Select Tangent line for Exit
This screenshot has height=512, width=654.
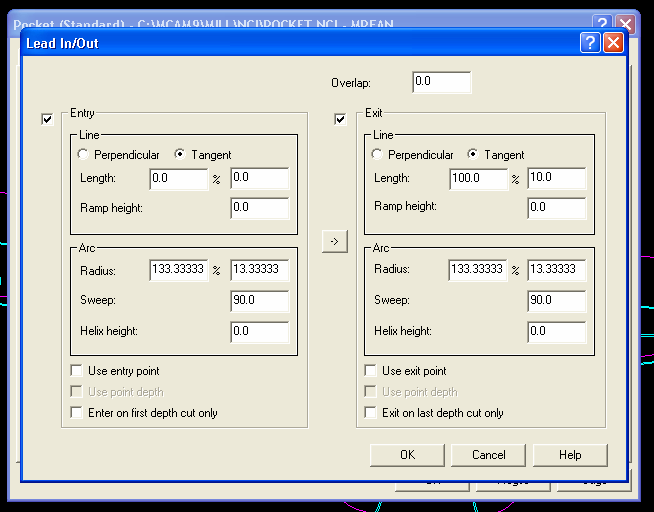coord(473,154)
